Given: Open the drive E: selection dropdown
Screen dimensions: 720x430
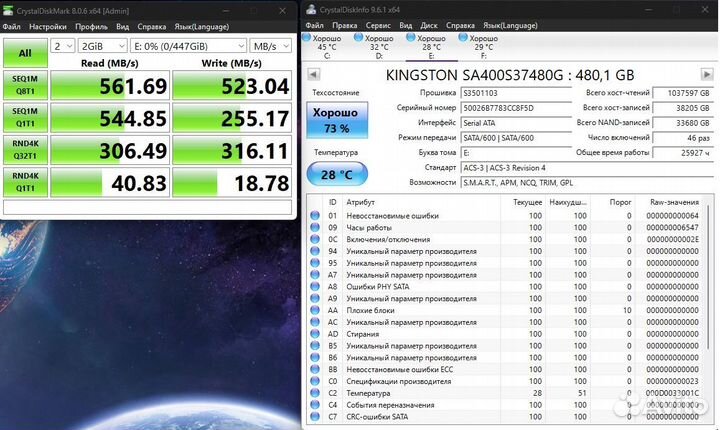Looking at the screenshot, I should click(x=188, y=46).
